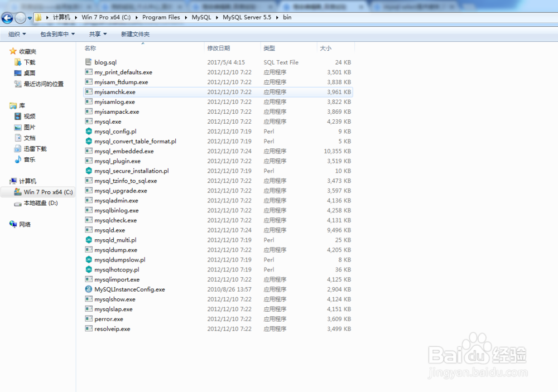Open the 包含到库中 dropdown menu
558x392 pixels.
(x=57, y=34)
